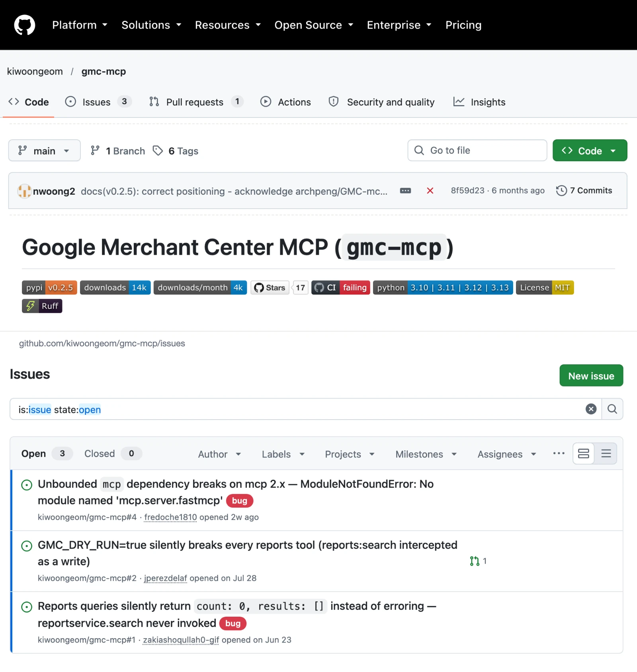Switch to compact list density view
This screenshot has height=672, width=637.
click(x=606, y=454)
